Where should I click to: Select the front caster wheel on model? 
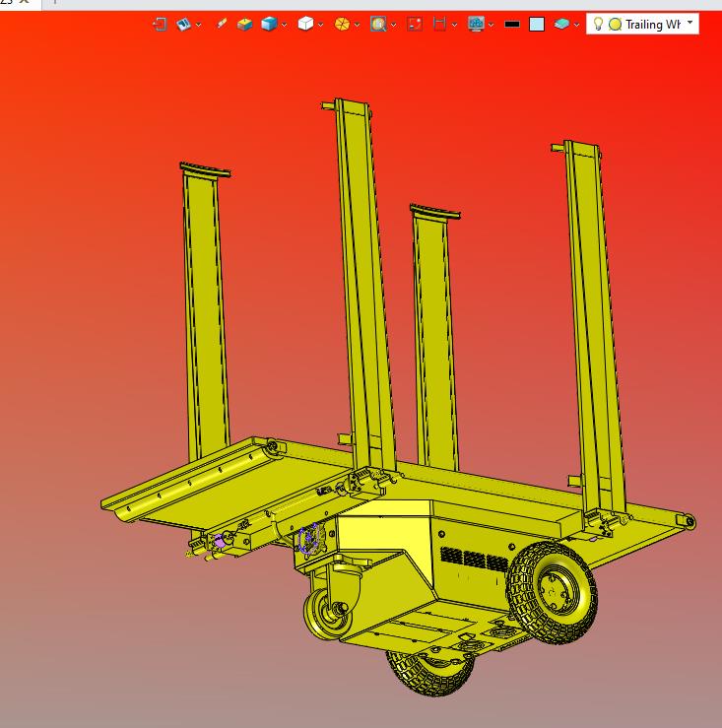coord(327,613)
